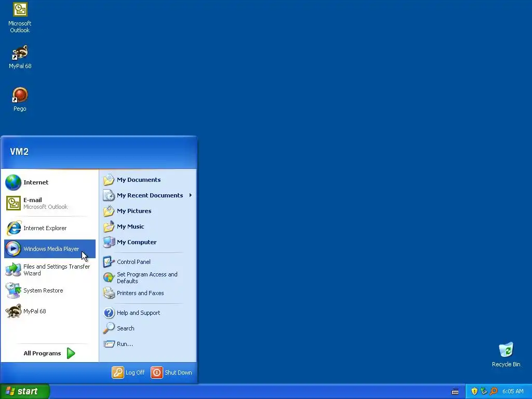Viewport: 532px width, 399px height.
Task: Open Files and Settings Transfer Wizard
Action: [49, 270]
